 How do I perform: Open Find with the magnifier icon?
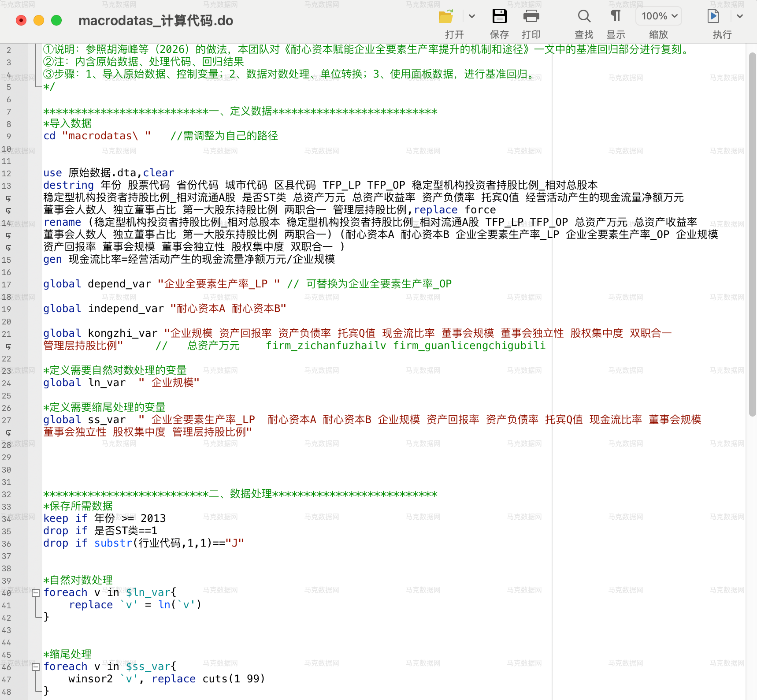tap(584, 17)
